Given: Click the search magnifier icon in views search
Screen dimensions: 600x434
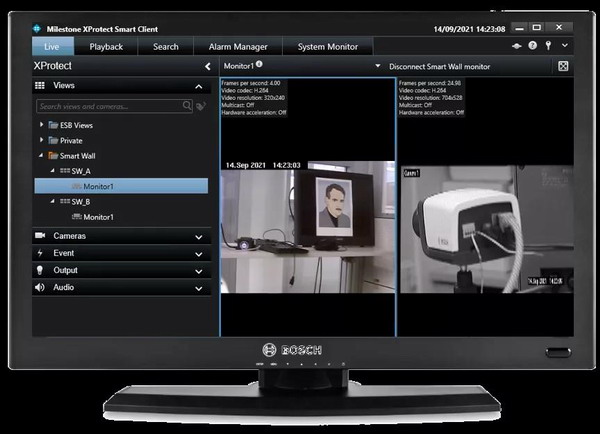Looking at the screenshot, I should click(187, 105).
